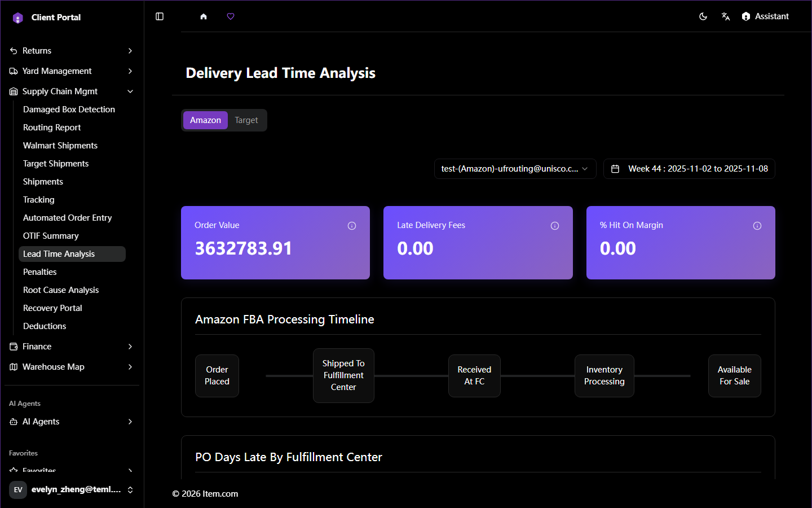
Task: Toggle the sidebar collapse icon
Action: click(x=160, y=16)
